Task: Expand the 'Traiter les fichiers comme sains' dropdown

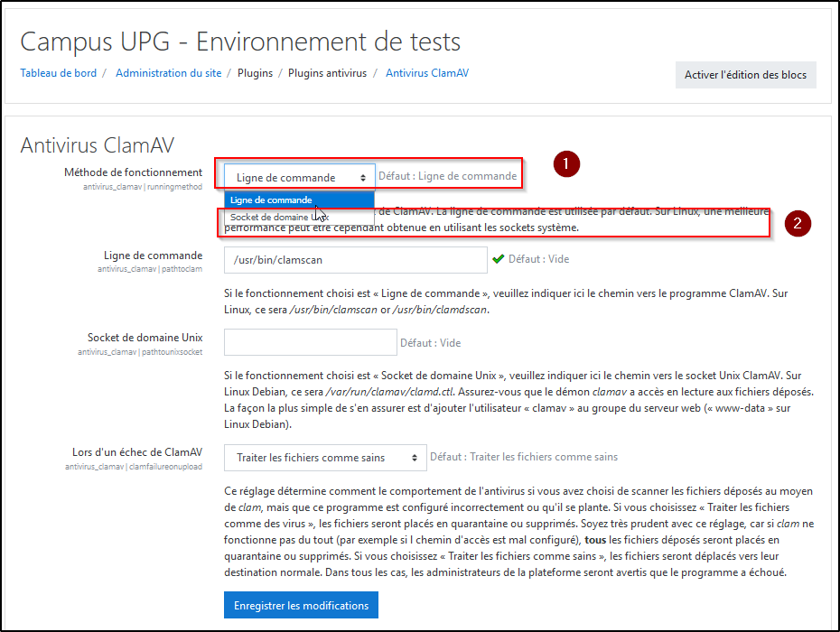Action: [x=325, y=458]
